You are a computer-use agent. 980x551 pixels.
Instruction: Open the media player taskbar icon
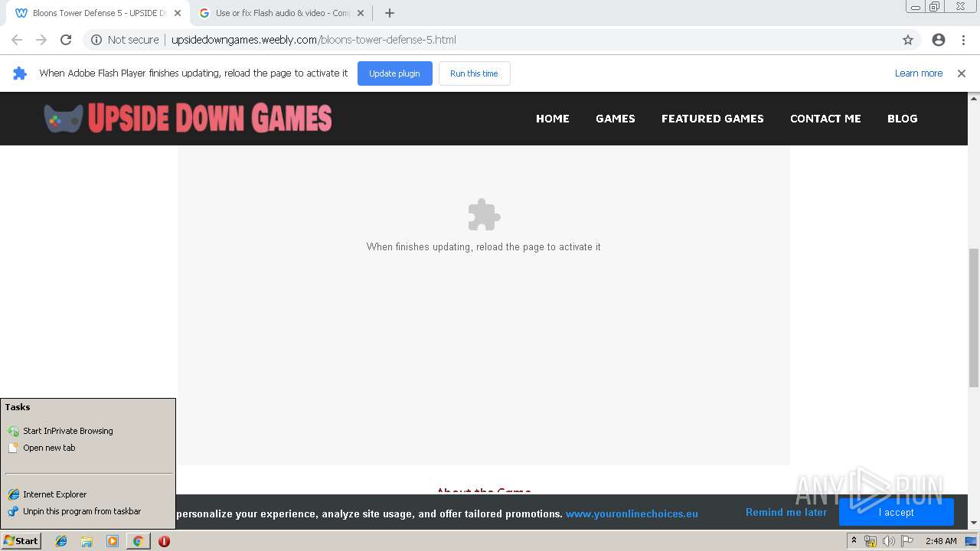(x=113, y=541)
